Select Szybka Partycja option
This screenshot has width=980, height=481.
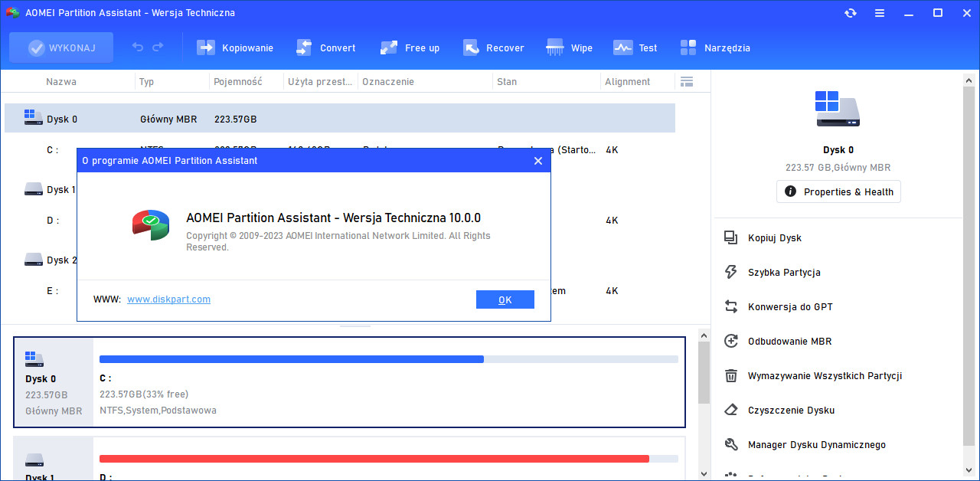coord(784,272)
